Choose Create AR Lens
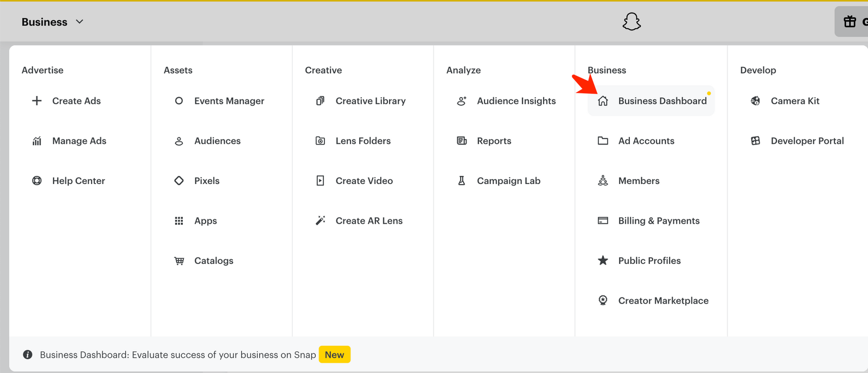This screenshot has width=868, height=373. 369,221
